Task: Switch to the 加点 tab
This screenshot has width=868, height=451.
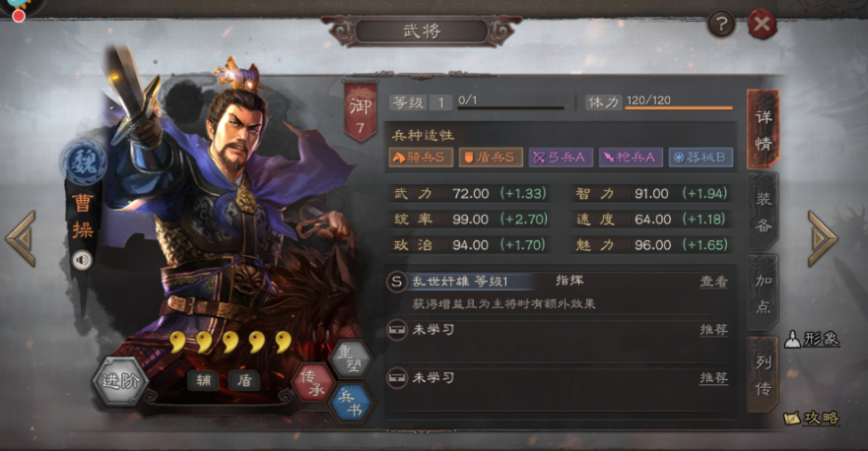Action: 764,293
